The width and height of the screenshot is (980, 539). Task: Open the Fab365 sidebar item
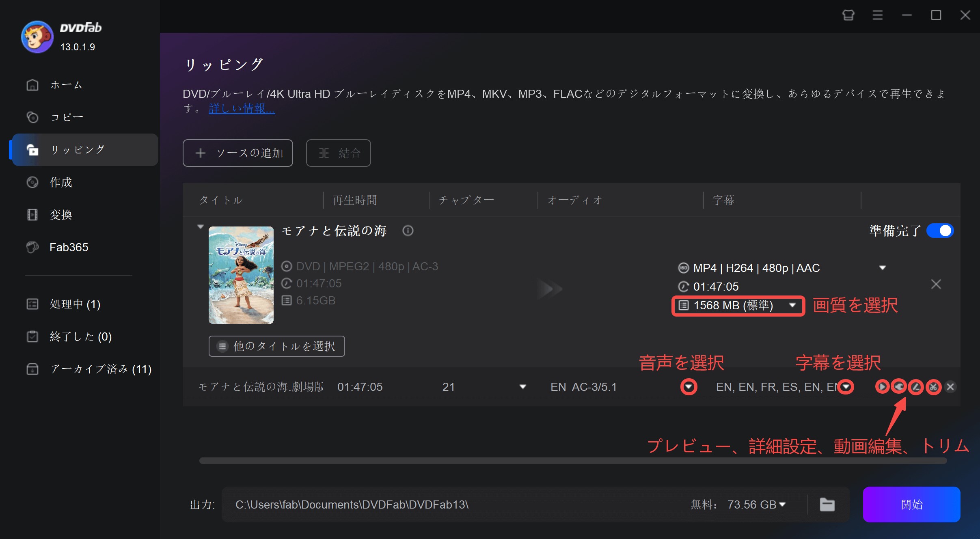[x=69, y=247]
